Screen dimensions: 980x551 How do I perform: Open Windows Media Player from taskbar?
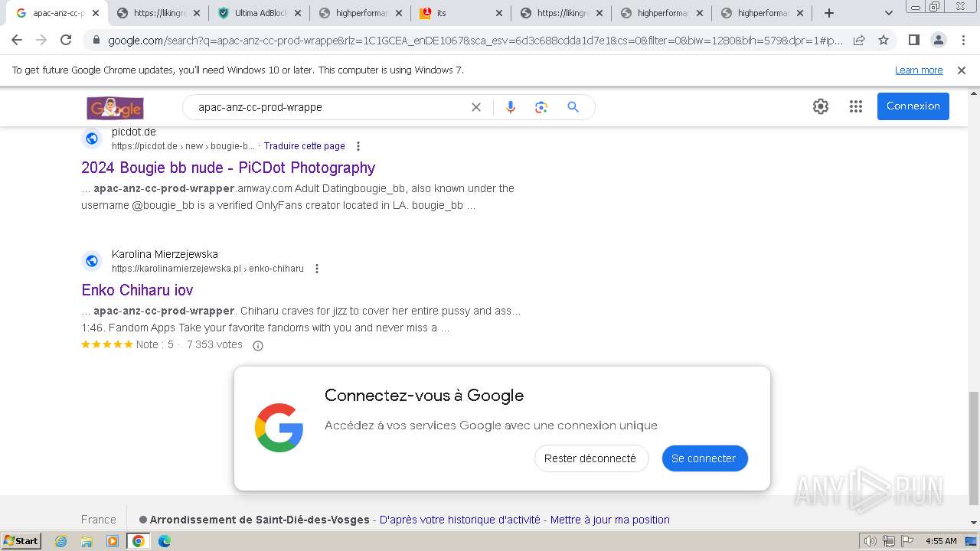113,541
